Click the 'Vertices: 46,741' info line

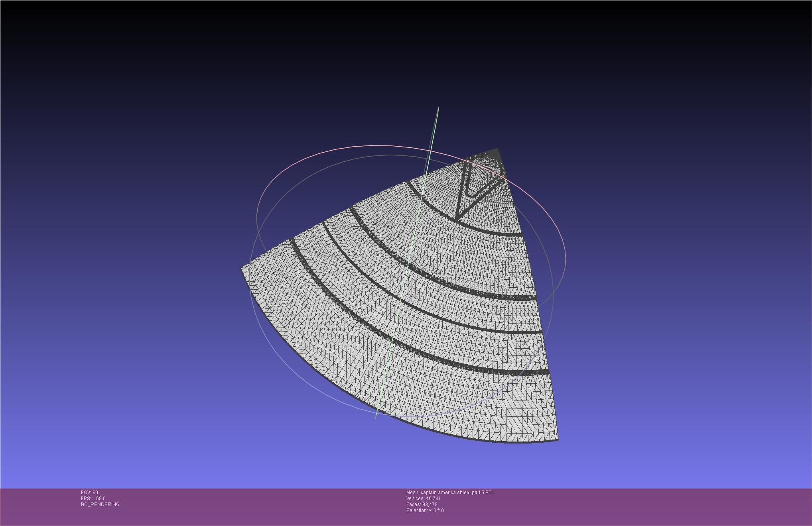[x=424, y=499]
